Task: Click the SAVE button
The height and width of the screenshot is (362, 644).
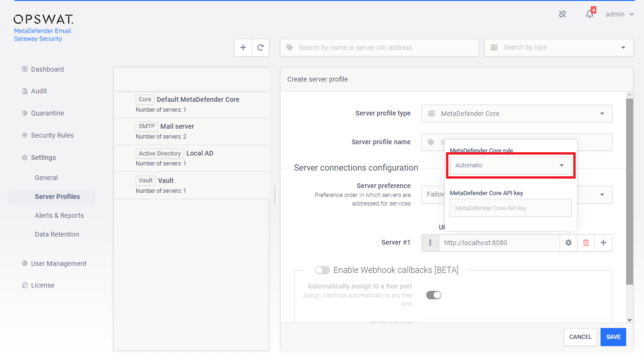Action: 613,337
